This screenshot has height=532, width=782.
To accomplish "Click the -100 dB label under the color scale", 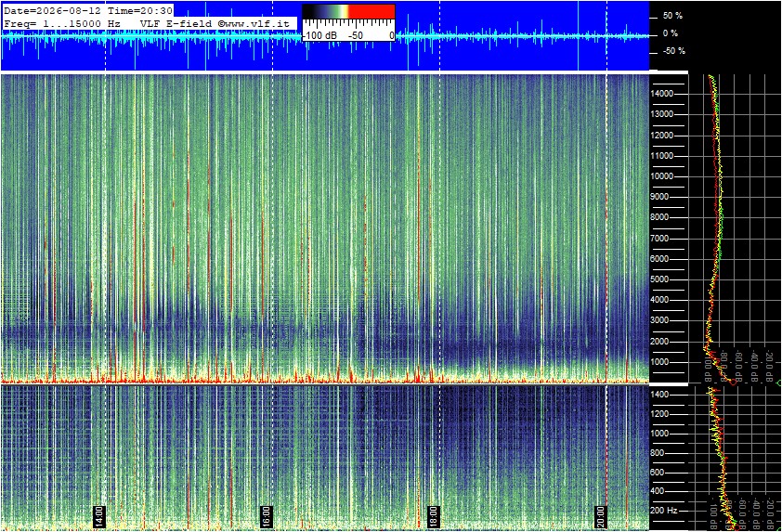I will click(320, 35).
